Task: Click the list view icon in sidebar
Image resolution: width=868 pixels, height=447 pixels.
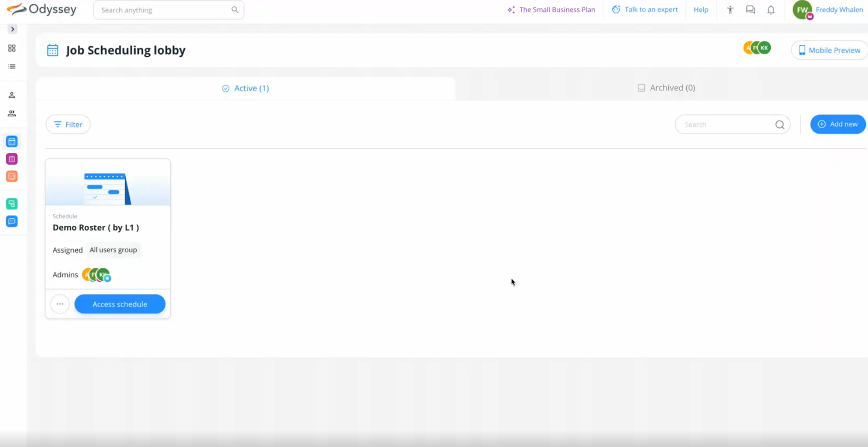Action: 12,67
